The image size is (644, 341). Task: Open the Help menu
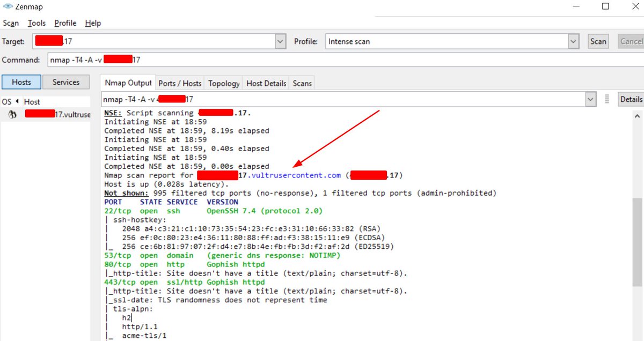[93, 23]
